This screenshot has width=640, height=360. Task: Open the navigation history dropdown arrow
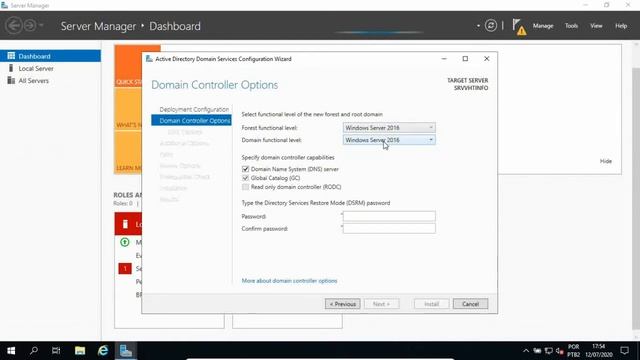[x=41, y=25]
